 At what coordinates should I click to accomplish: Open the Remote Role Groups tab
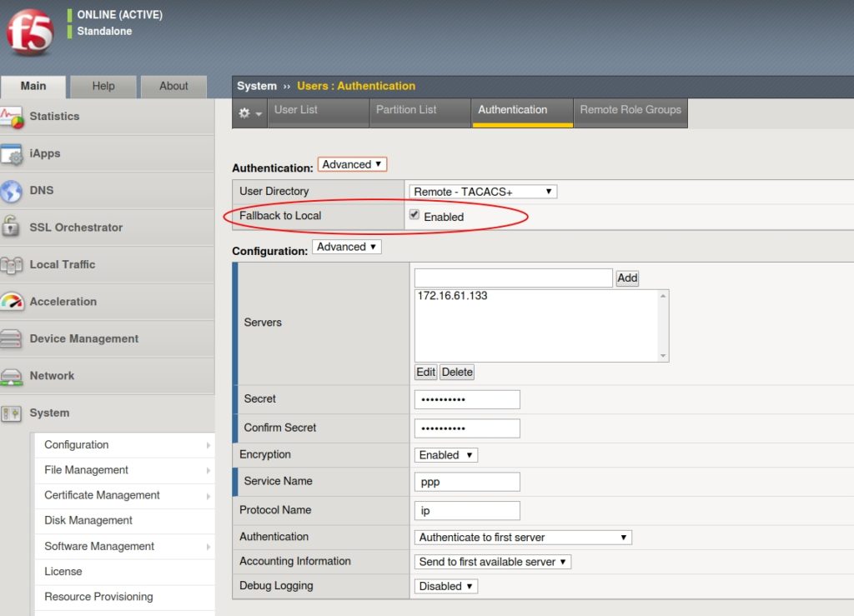(x=630, y=113)
